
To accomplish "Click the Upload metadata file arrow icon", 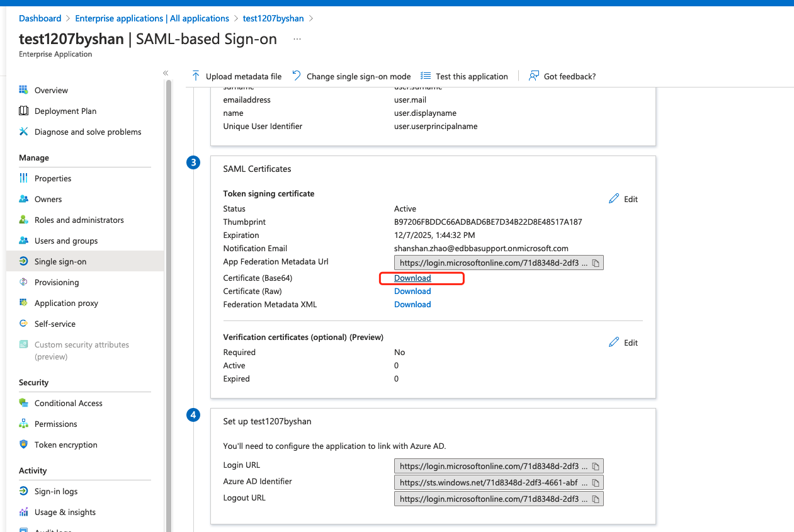I will pyautogui.click(x=196, y=76).
